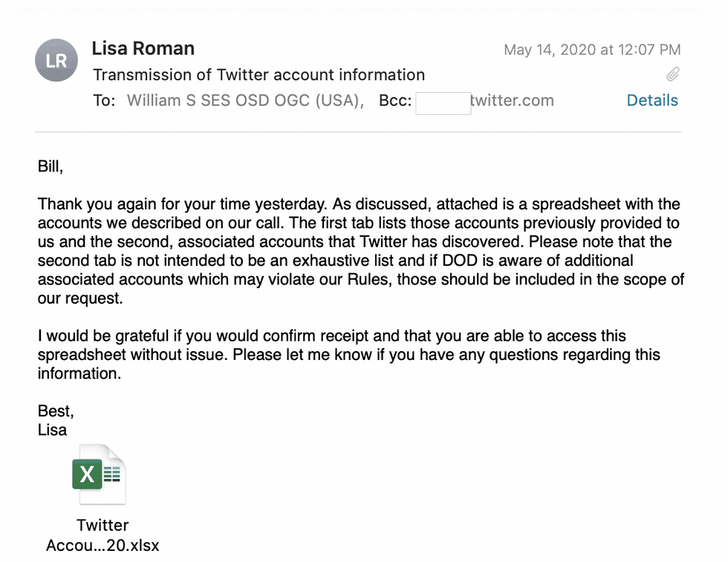Click the paperclip attachment indicator
The image size is (728, 562).
coord(673,74)
